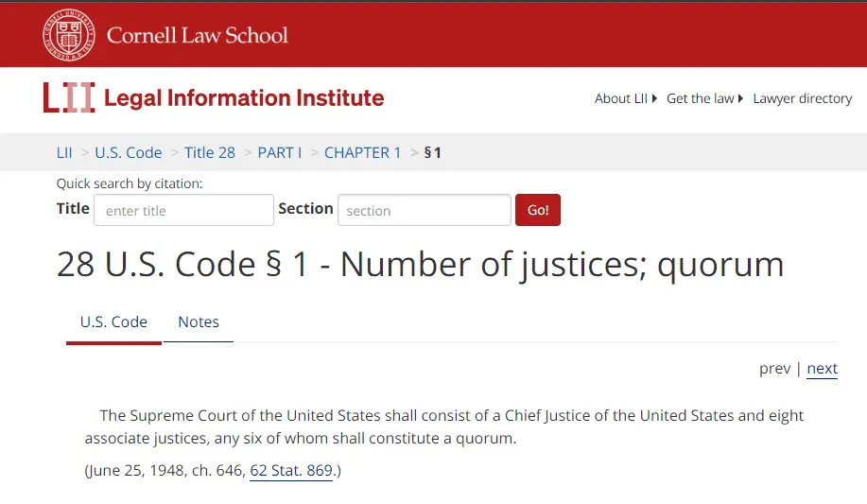Open the 62 Stat. 869 citation link
This screenshot has height=504, width=867.
pyautogui.click(x=291, y=470)
